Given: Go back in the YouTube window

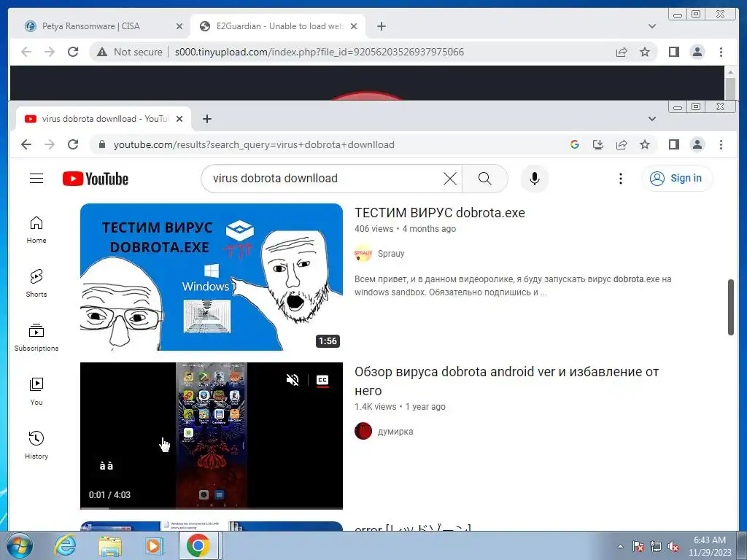Looking at the screenshot, I should (26, 144).
